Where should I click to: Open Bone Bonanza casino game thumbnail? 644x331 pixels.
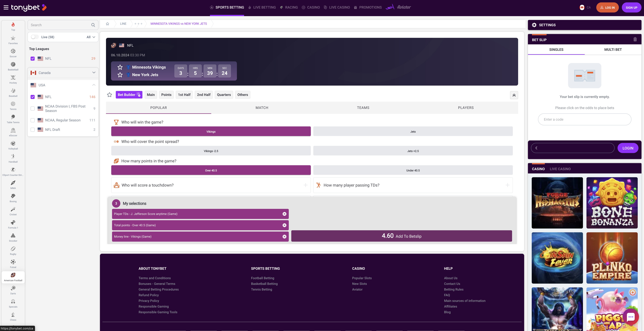point(612,203)
